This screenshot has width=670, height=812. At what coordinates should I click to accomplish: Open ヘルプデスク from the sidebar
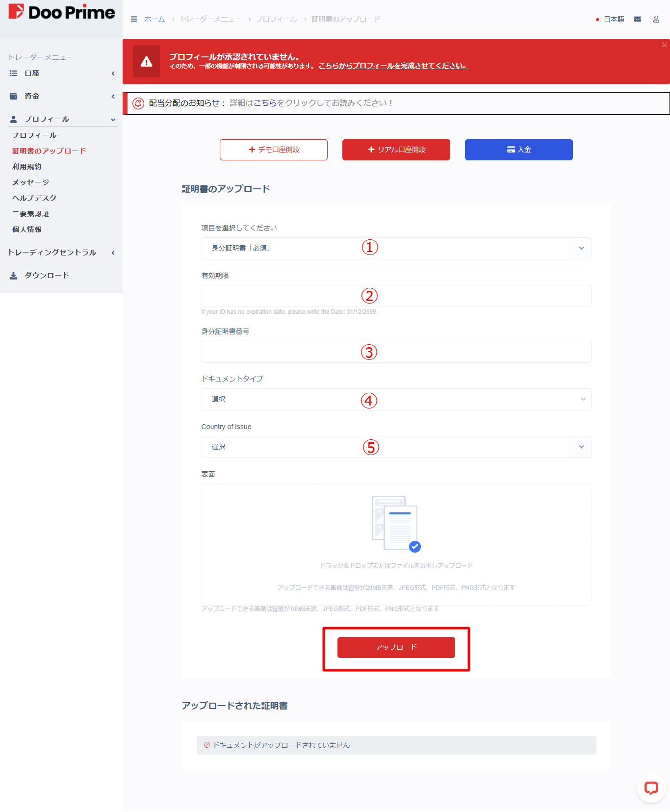click(34, 198)
